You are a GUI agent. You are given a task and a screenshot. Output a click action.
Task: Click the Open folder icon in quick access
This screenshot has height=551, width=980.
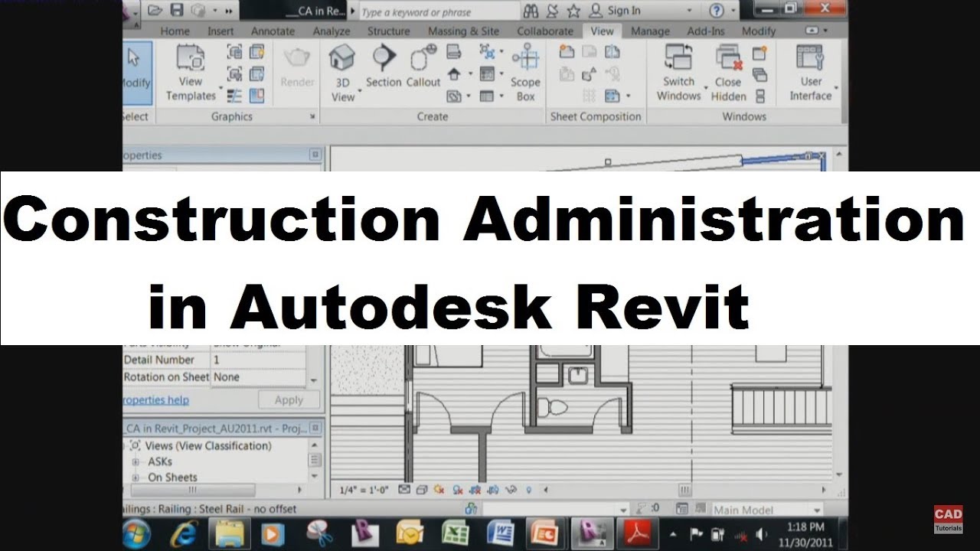tap(155, 11)
